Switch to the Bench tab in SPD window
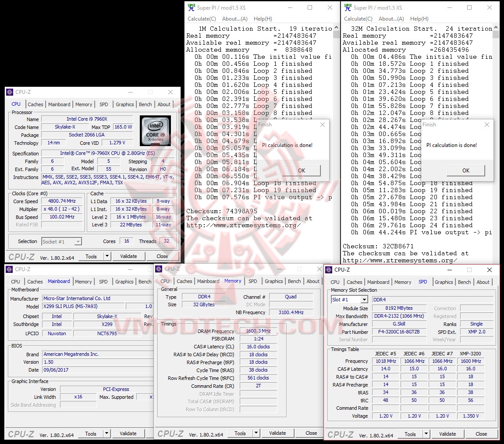Viewport: 504px width, 444px height. coord(464,282)
